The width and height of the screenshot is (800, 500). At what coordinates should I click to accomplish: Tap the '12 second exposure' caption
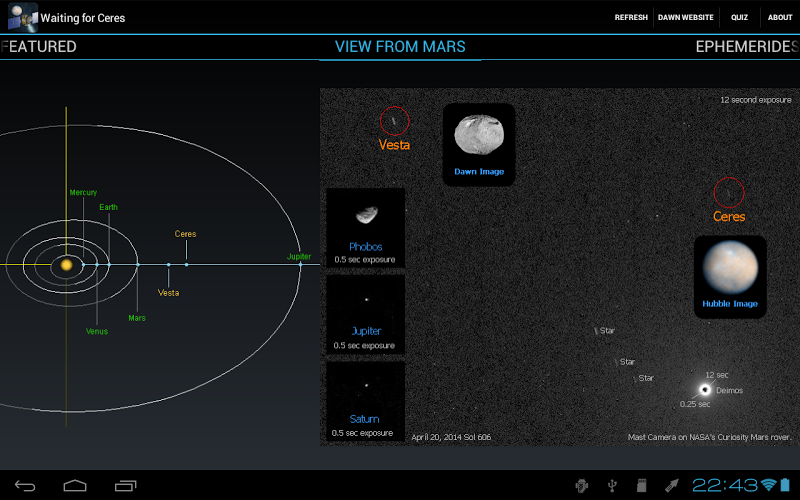756,100
